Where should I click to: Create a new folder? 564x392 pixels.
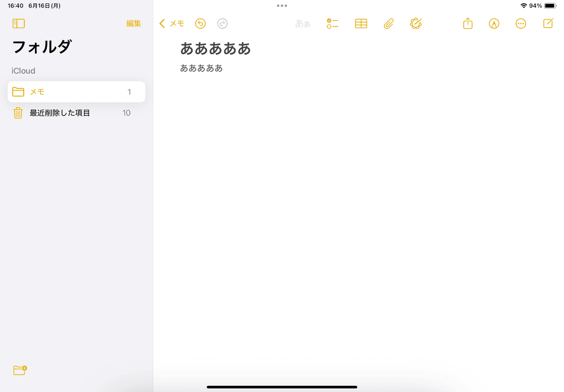point(20,370)
